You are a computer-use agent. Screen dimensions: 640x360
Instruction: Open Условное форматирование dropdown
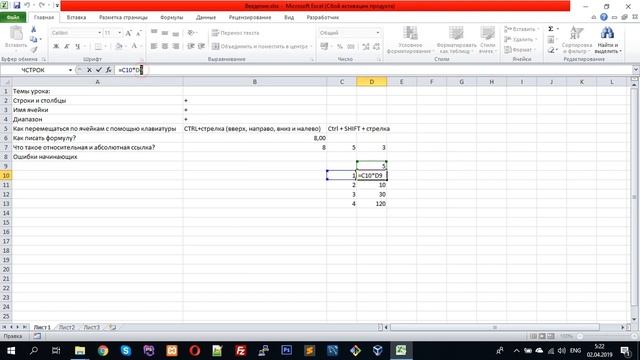pyautogui.click(x=410, y=40)
